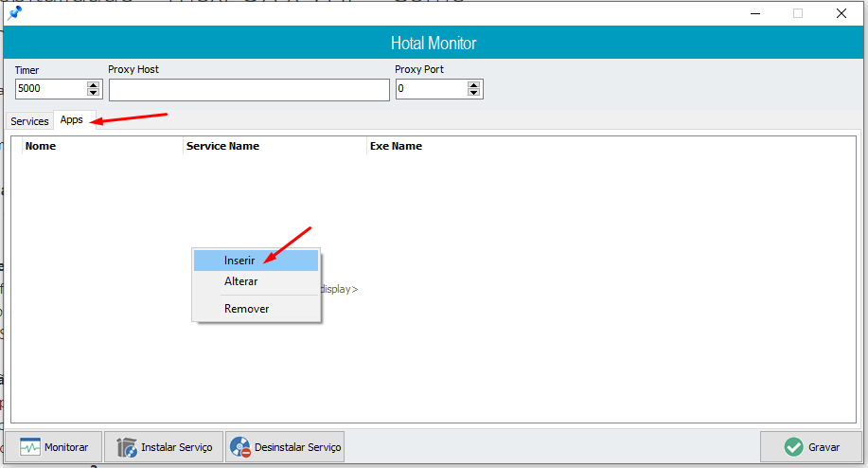Decrease the Timer value with down arrow

(93, 93)
